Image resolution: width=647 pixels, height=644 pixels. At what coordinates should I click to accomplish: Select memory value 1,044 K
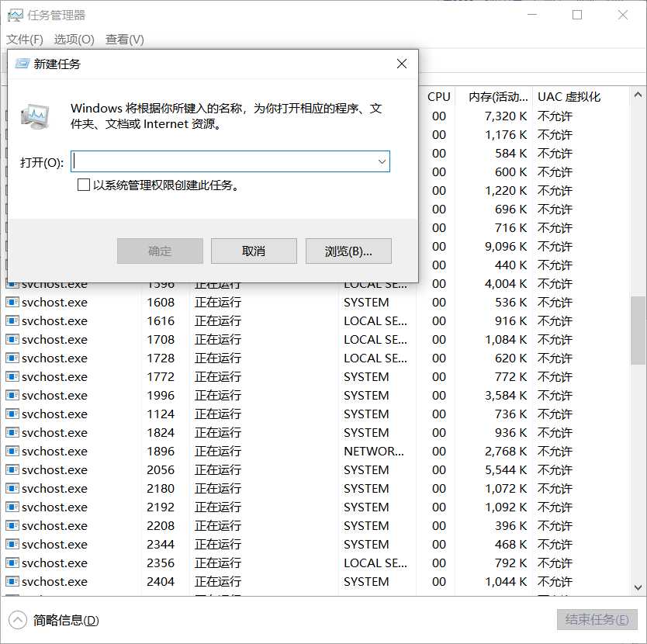click(x=506, y=581)
